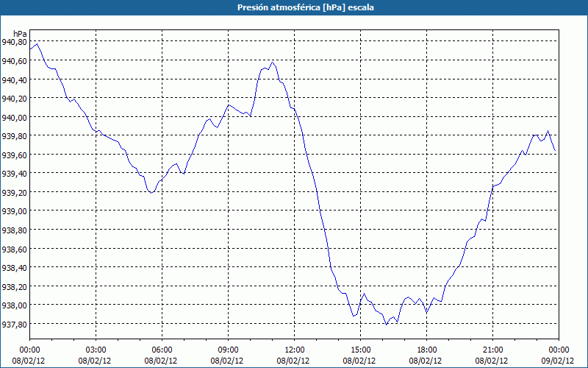This screenshot has width=588, height=368.
Task: Select the 09/02/12 date label
Action: pyautogui.click(x=558, y=361)
